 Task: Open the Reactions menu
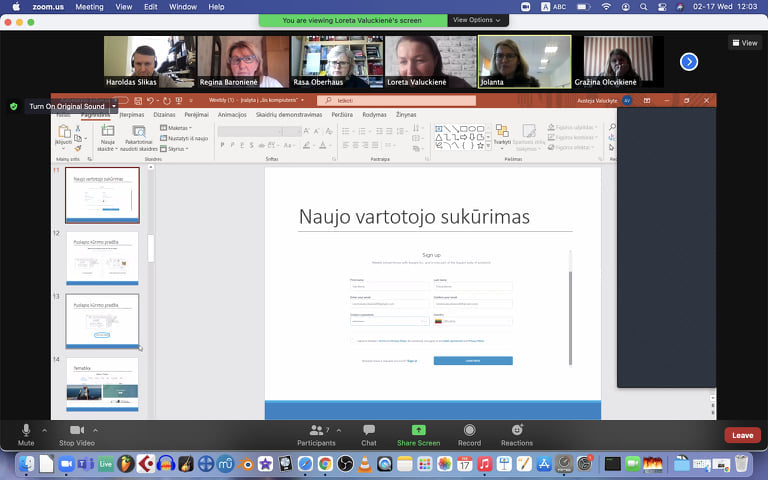click(x=517, y=434)
